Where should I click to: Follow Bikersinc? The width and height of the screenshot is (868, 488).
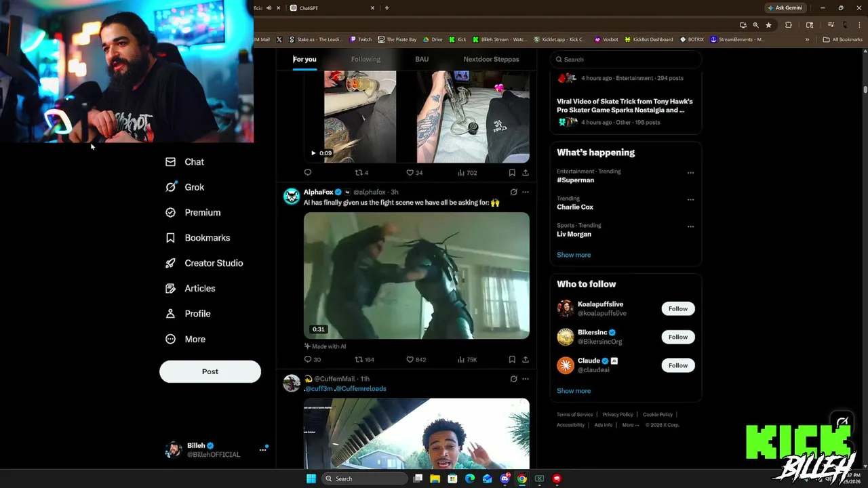[678, 337]
